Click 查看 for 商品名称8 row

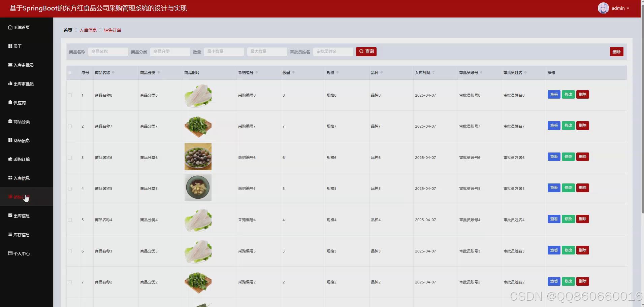click(x=554, y=94)
